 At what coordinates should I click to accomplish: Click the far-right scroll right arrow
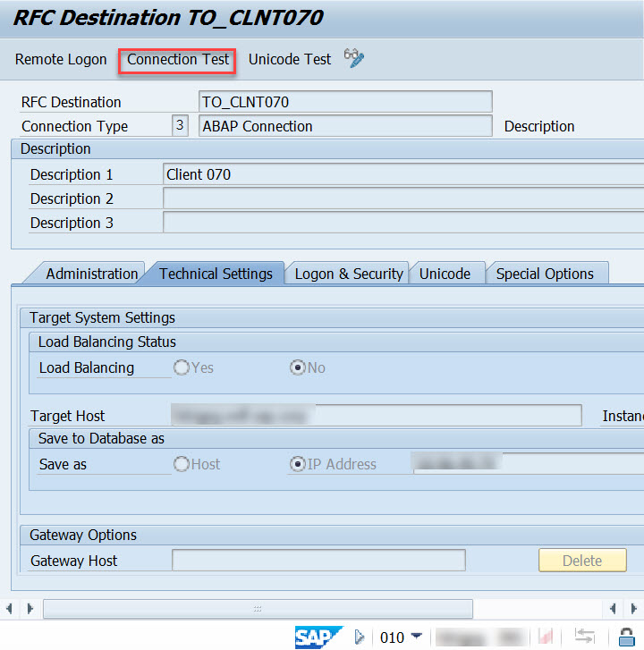coord(633,609)
